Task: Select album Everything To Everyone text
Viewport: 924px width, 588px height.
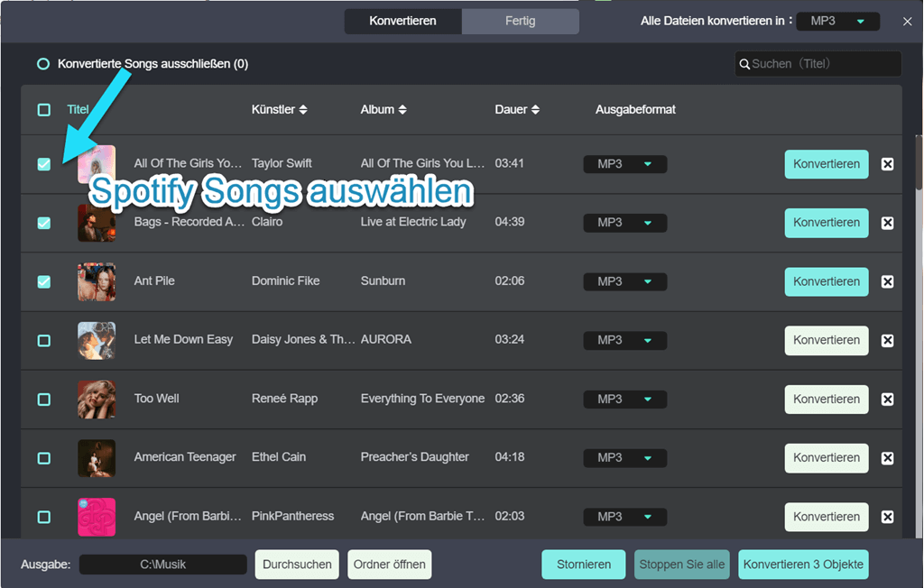Action: tap(422, 399)
